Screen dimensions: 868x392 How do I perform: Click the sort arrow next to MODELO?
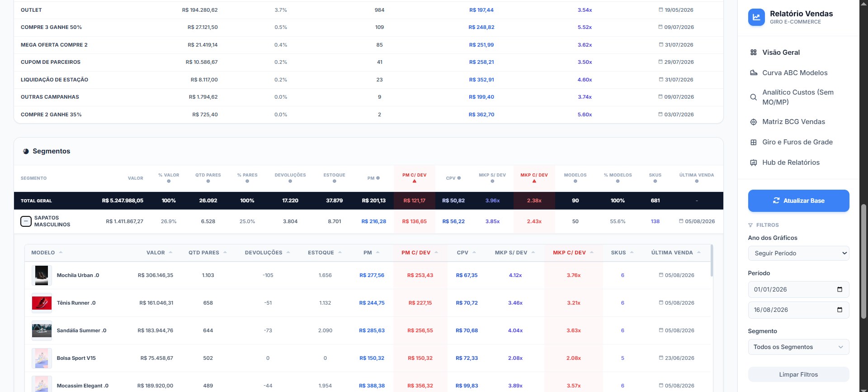[x=61, y=253]
